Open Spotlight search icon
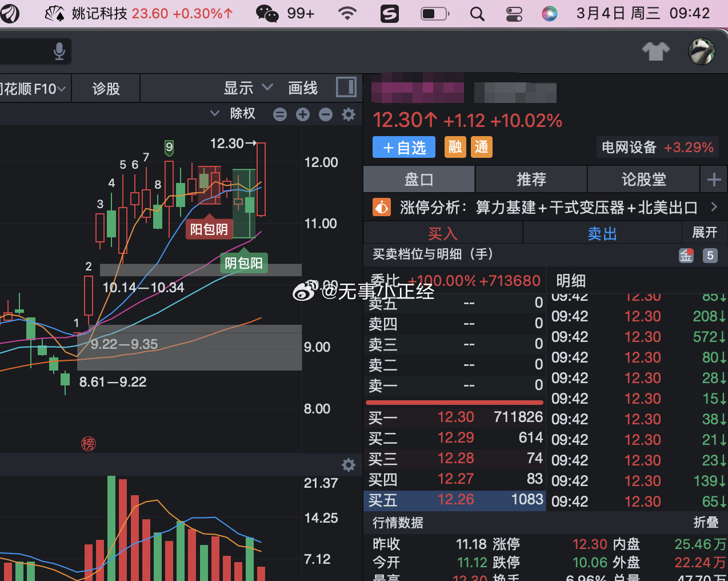 point(477,13)
